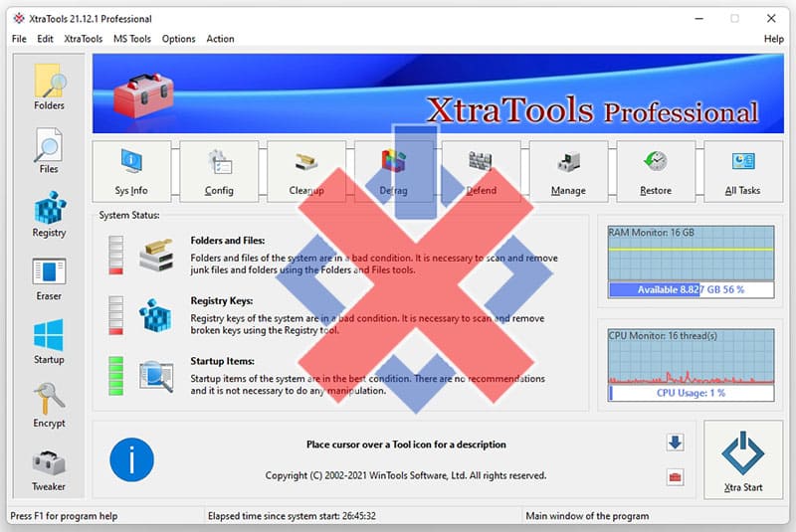Click the elapsed time status bar entry
The height and width of the screenshot is (532, 796).
pyautogui.click(x=292, y=516)
